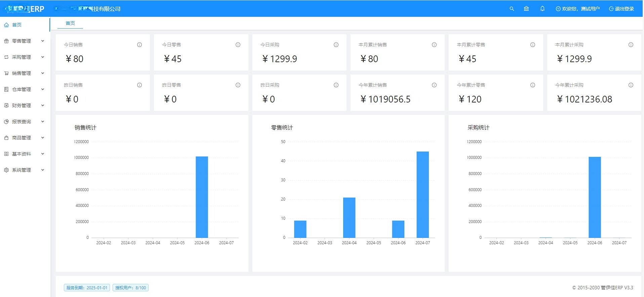Image resolution: width=644 pixels, height=297 pixels.
Task: Open 系统管理 menu
Action: pos(25,170)
